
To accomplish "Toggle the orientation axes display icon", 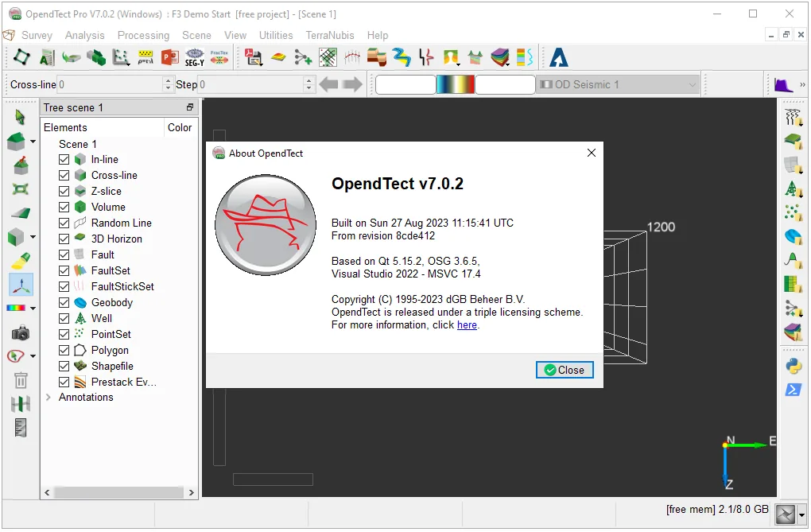I will pyautogui.click(x=21, y=285).
